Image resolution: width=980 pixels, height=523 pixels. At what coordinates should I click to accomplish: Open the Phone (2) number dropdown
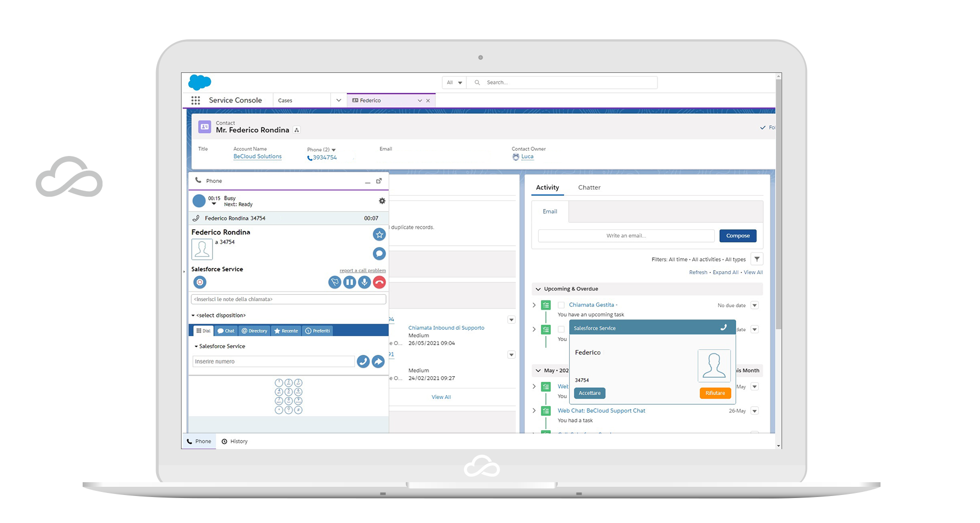point(334,149)
